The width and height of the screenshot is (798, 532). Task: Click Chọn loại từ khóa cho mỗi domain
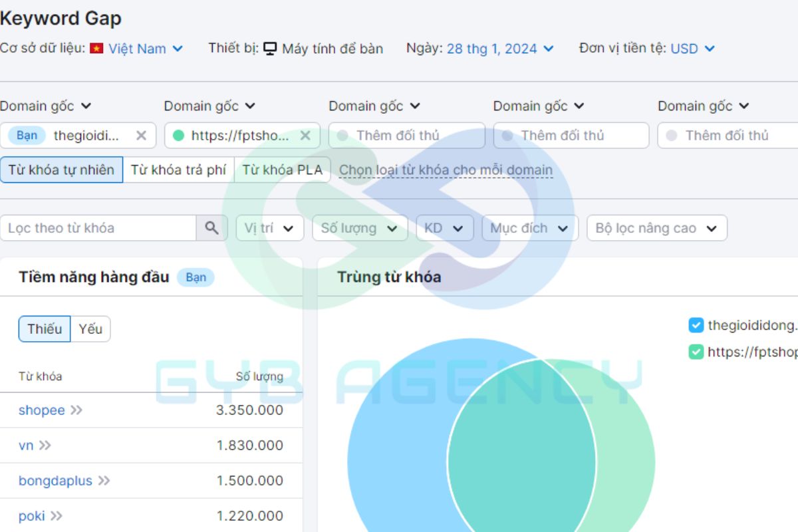[x=446, y=170]
